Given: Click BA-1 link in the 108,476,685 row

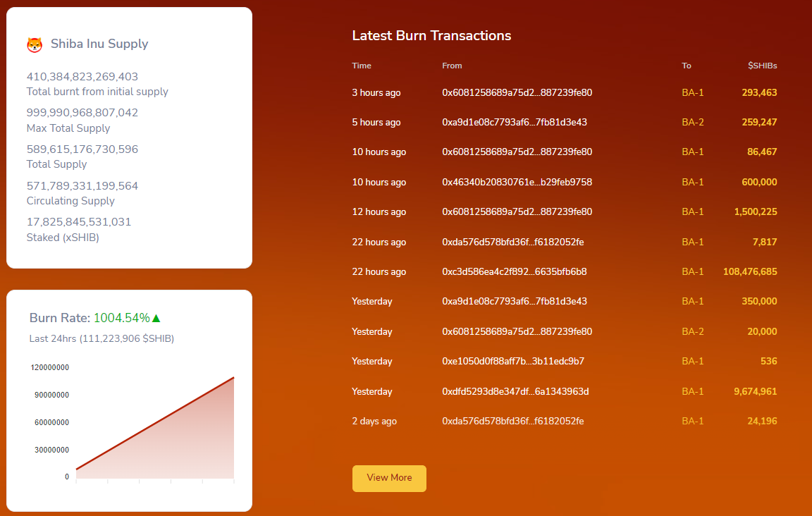Looking at the screenshot, I should click(x=692, y=271).
